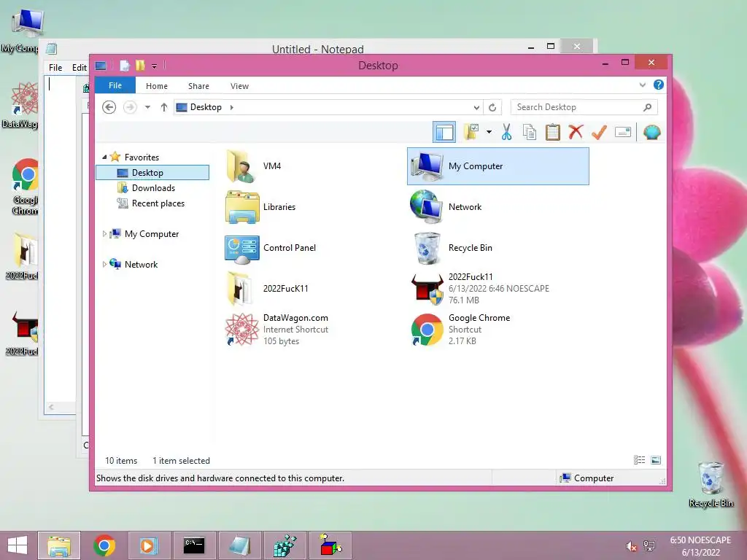This screenshot has height=560, width=747.
Task: Open the dropdown arrow beside folder options
Action: coord(489,132)
